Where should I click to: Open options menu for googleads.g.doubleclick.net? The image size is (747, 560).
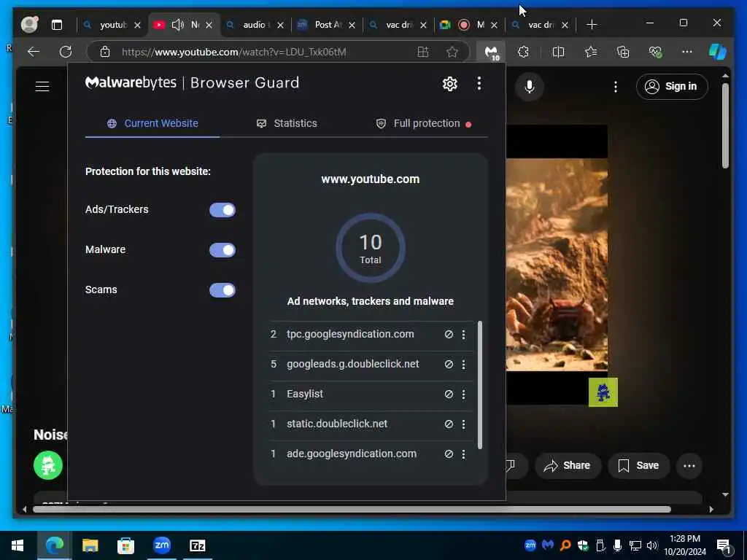(463, 365)
